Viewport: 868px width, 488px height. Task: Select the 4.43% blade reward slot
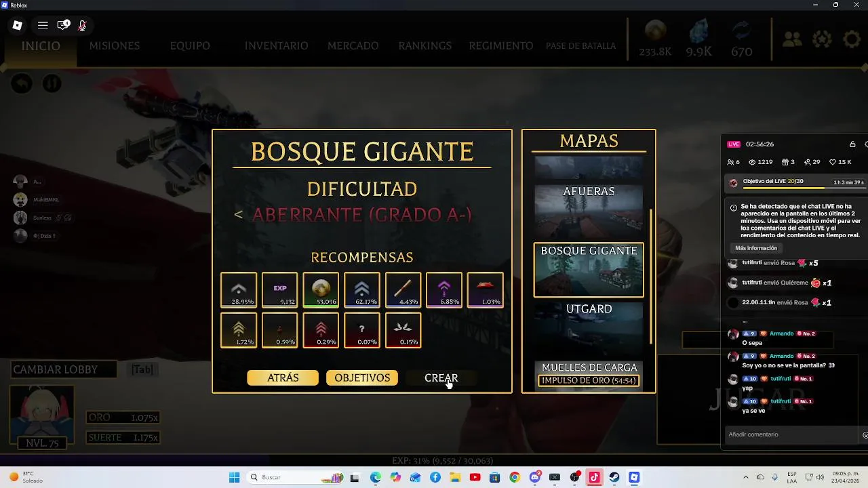pos(403,290)
